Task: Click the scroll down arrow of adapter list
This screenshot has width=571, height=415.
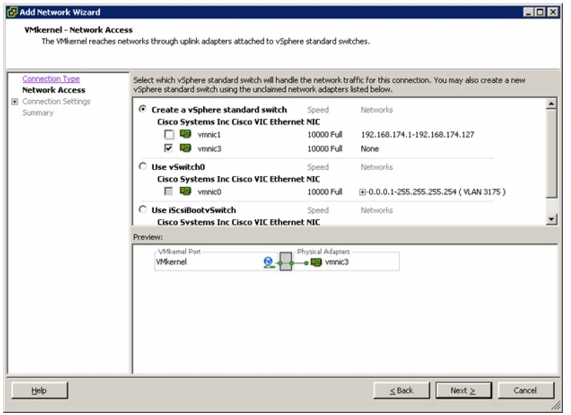Action: pos(552,219)
